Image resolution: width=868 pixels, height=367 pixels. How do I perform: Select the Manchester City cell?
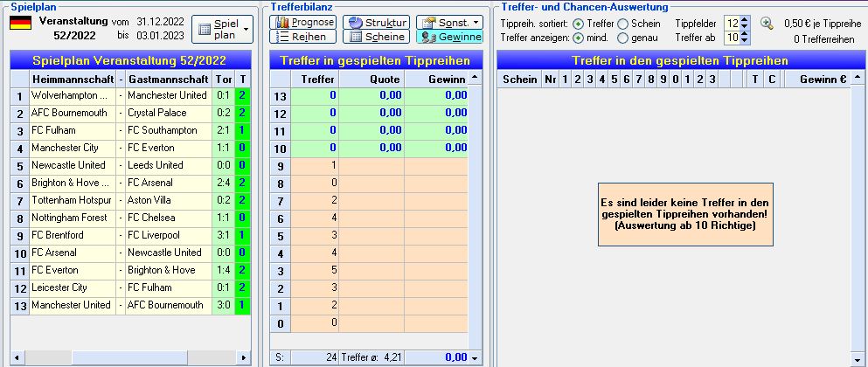pos(73,148)
